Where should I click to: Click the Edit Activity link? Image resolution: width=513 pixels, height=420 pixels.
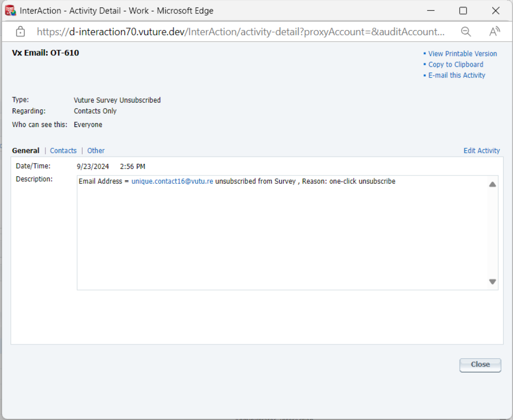(x=481, y=151)
